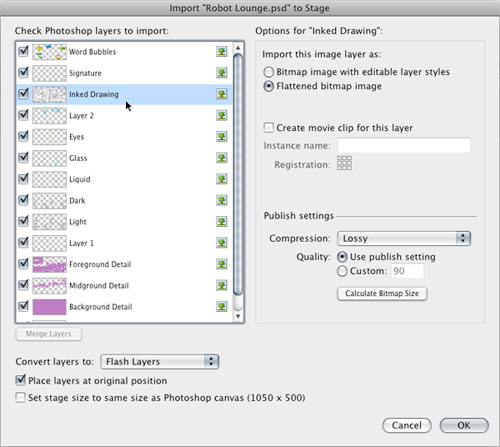The height and width of the screenshot is (447, 500).
Task: Uncheck the Background Detail layer checkbox
Action: point(23,306)
